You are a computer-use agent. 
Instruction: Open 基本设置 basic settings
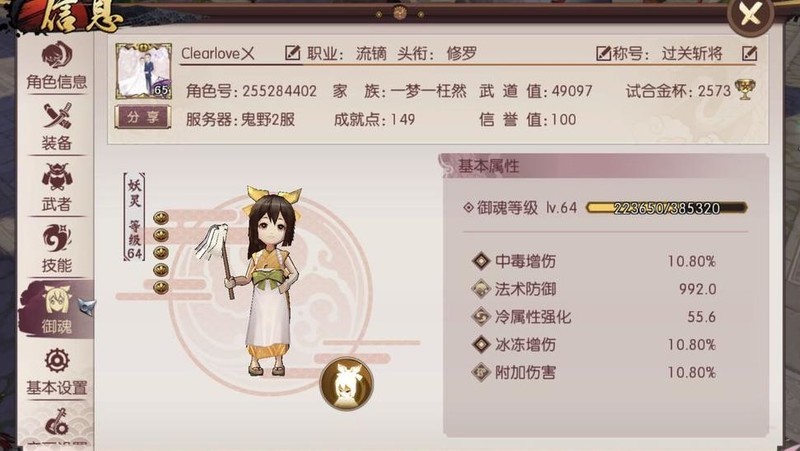pos(56,372)
